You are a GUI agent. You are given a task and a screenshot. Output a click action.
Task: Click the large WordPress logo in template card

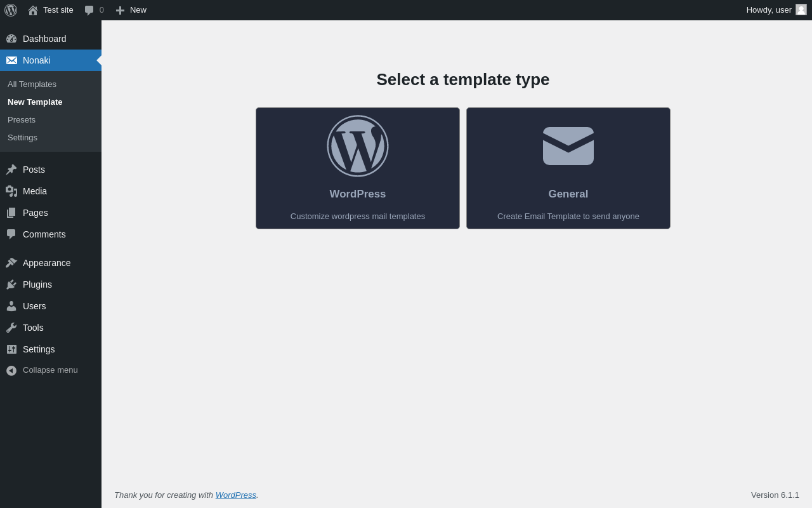tap(358, 146)
